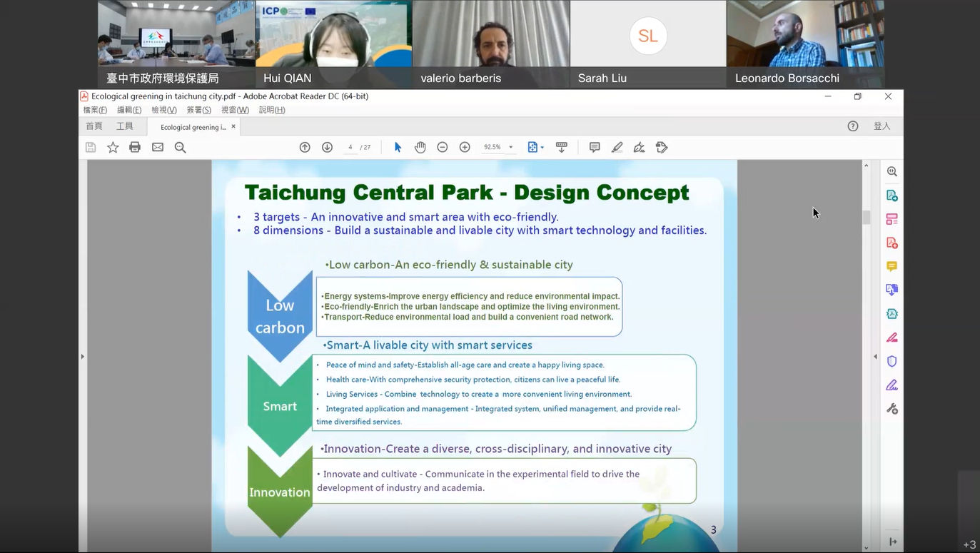Show the +3 more participants
Viewport: 980px width, 553px height.
tap(969, 545)
